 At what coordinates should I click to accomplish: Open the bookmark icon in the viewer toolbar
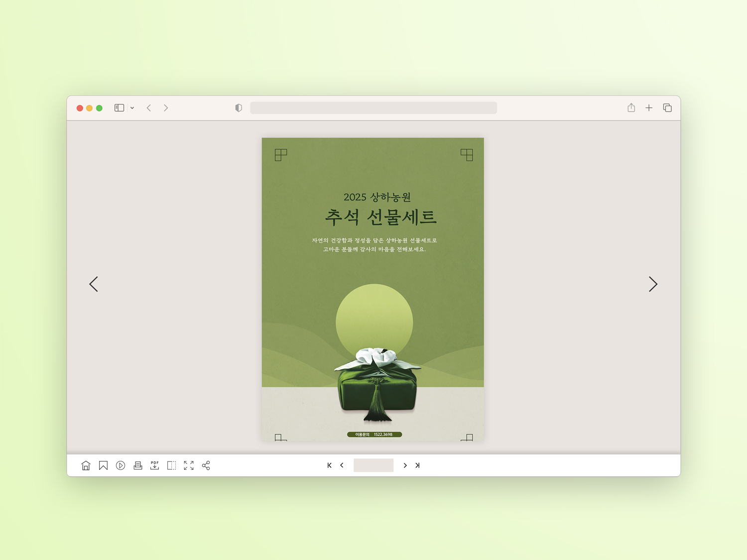tap(103, 465)
